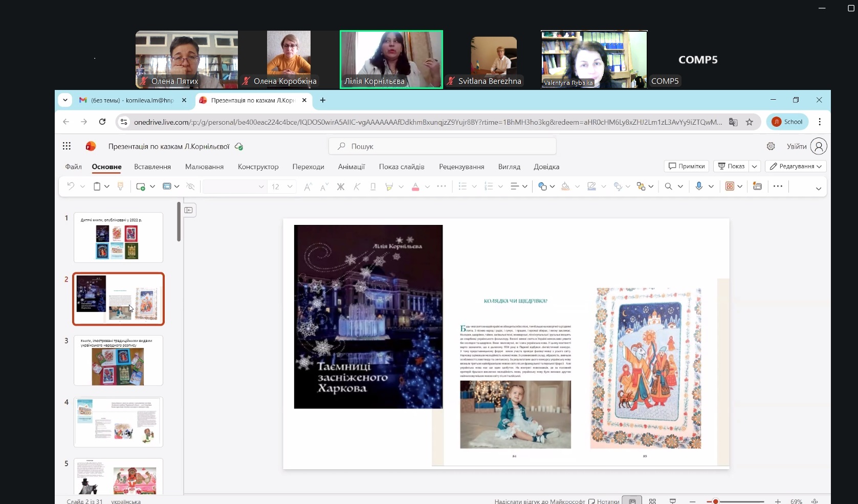The height and width of the screenshot is (504, 858).
Task: Toggle Normal view in status bar
Action: (632, 501)
